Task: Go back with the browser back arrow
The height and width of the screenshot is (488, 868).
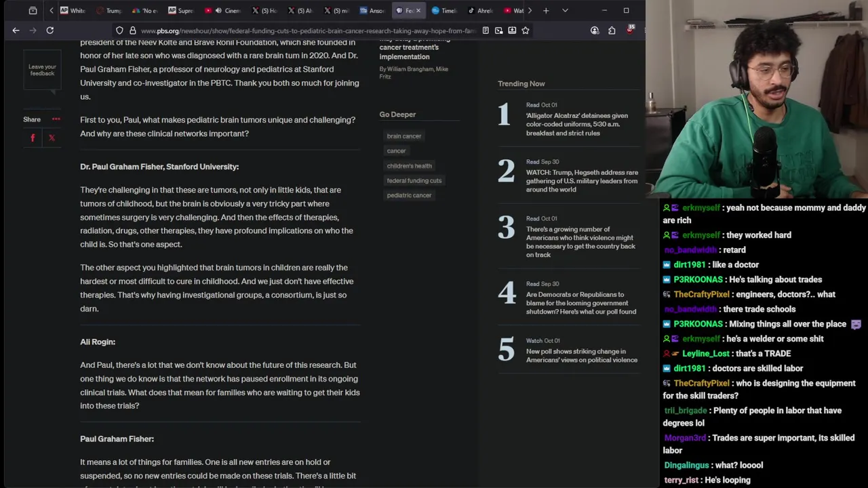Action: [16, 30]
